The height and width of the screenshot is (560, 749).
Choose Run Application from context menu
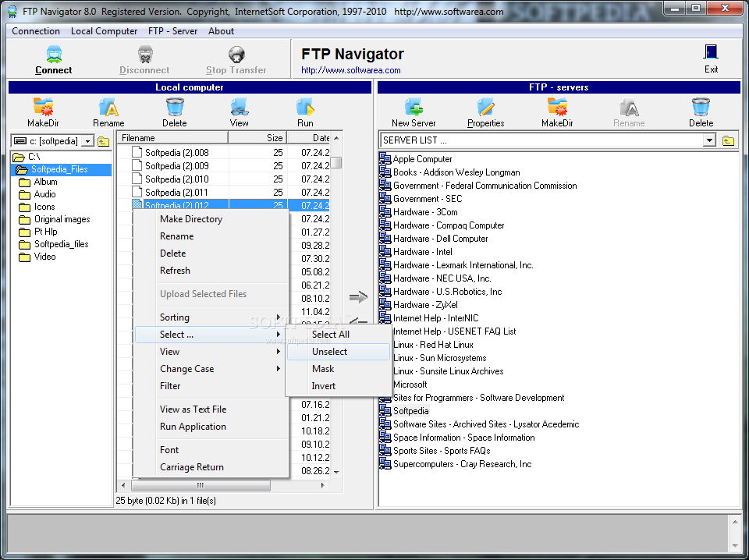pos(211,427)
